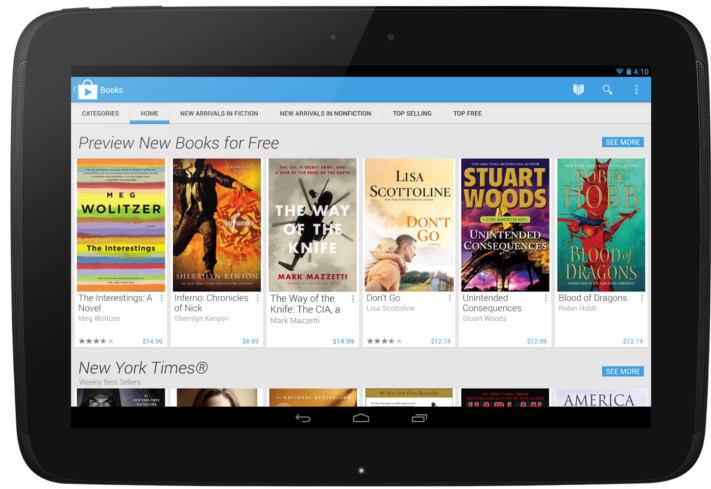
Task: Open The Interestings book cover
Action: tap(121, 225)
